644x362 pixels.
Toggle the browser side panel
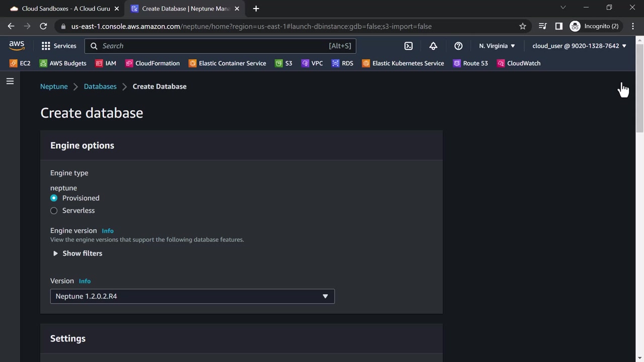(558, 26)
